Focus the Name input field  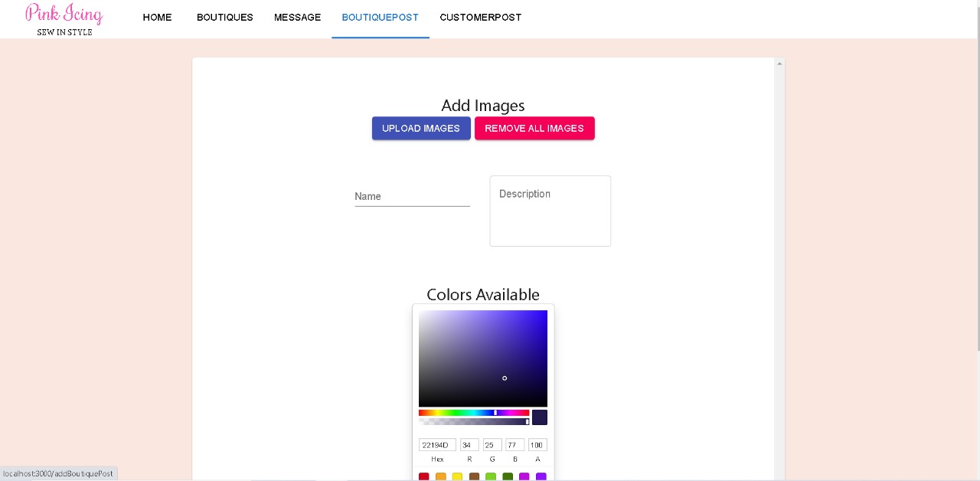[412, 196]
